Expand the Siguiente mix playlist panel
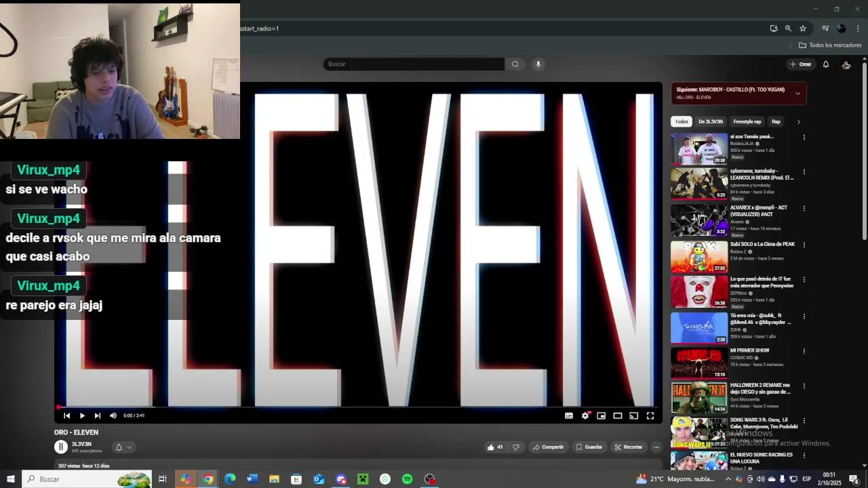This screenshot has height=488, width=868. pos(797,94)
